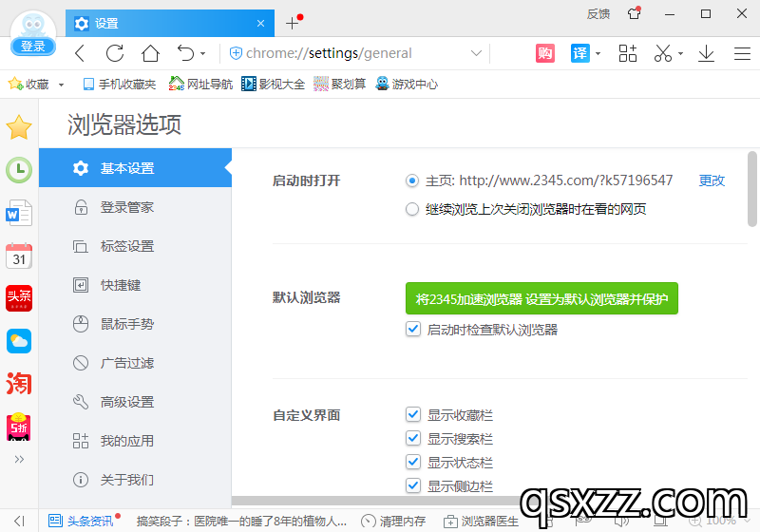760x532 pixels.
Task: Expand the address bar history dropdown
Action: click(477, 53)
